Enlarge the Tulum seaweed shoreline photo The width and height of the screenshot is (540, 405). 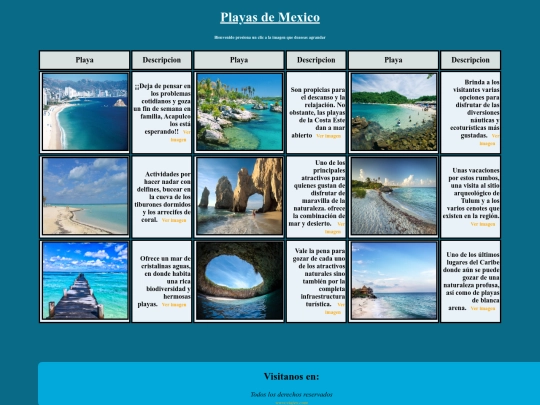(x=394, y=196)
